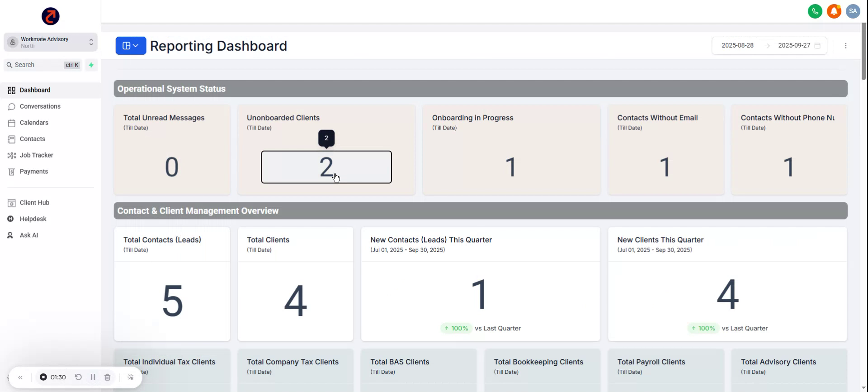
Task: Open the Ask AI page
Action: [x=28, y=235]
